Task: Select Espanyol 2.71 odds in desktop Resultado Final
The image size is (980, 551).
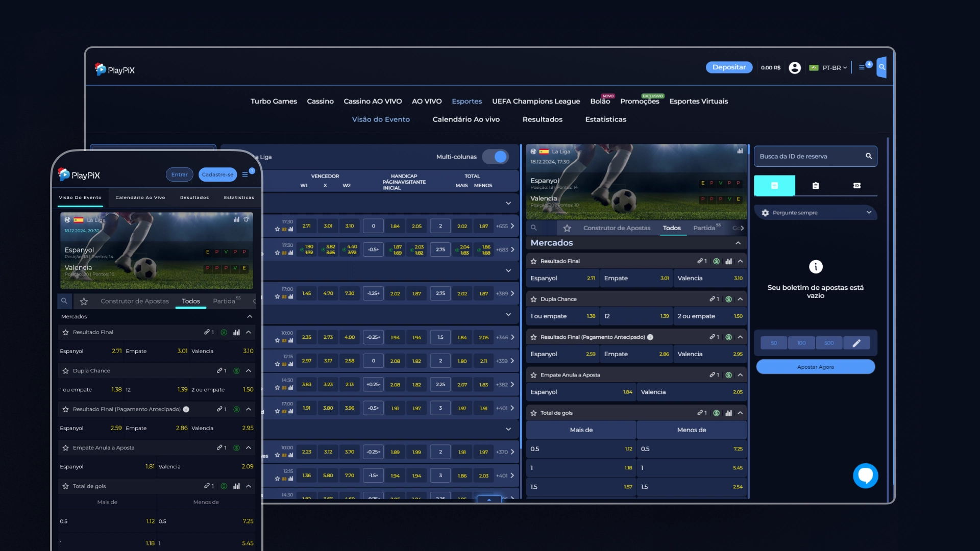Action: click(x=562, y=279)
